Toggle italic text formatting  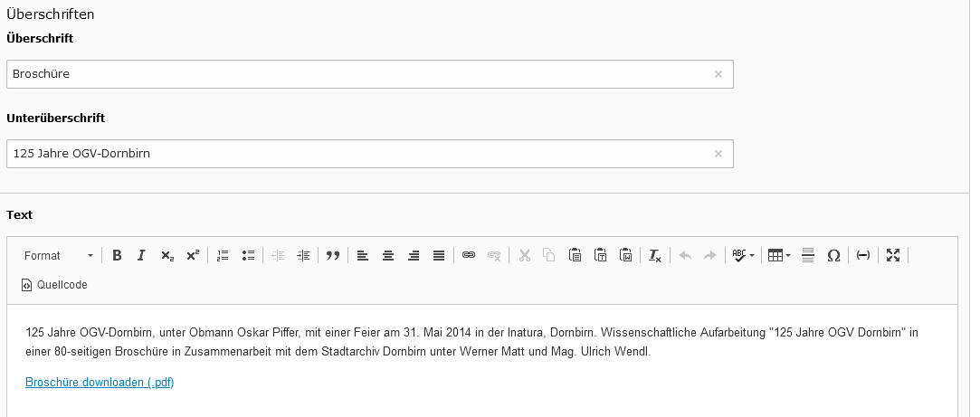tap(141, 256)
